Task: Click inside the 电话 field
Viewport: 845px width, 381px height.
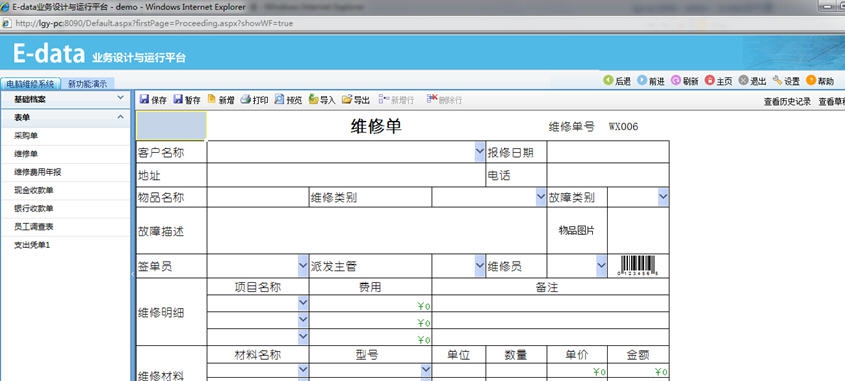Action: [608, 175]
